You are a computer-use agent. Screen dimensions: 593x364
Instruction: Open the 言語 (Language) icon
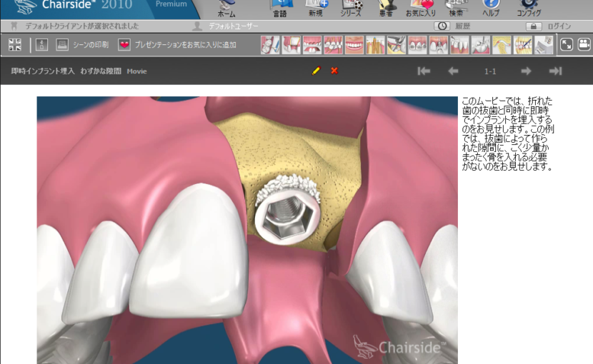[280, 9]
